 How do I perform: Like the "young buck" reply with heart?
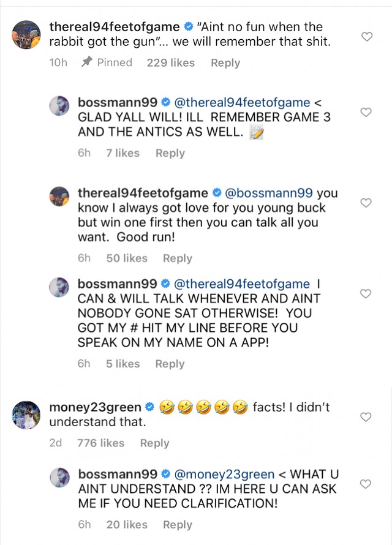coord(366,203)
